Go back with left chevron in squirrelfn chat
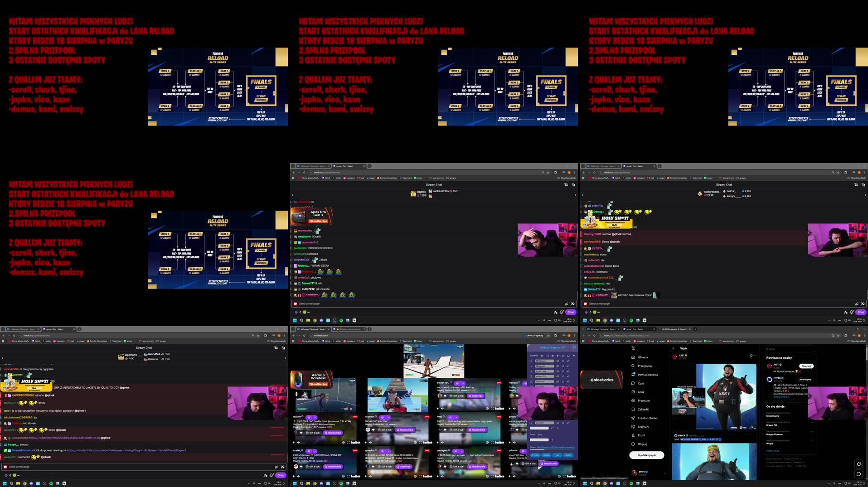The width and height of the screenshot is (868, 487). click(x=3, y=358)
